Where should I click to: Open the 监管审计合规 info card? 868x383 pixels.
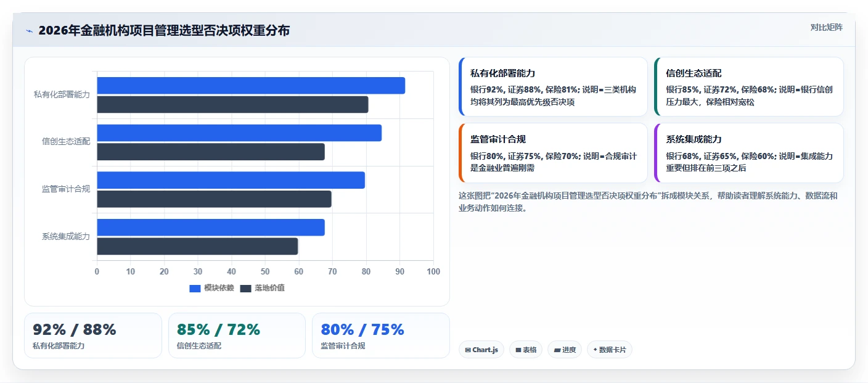point(553,153)
